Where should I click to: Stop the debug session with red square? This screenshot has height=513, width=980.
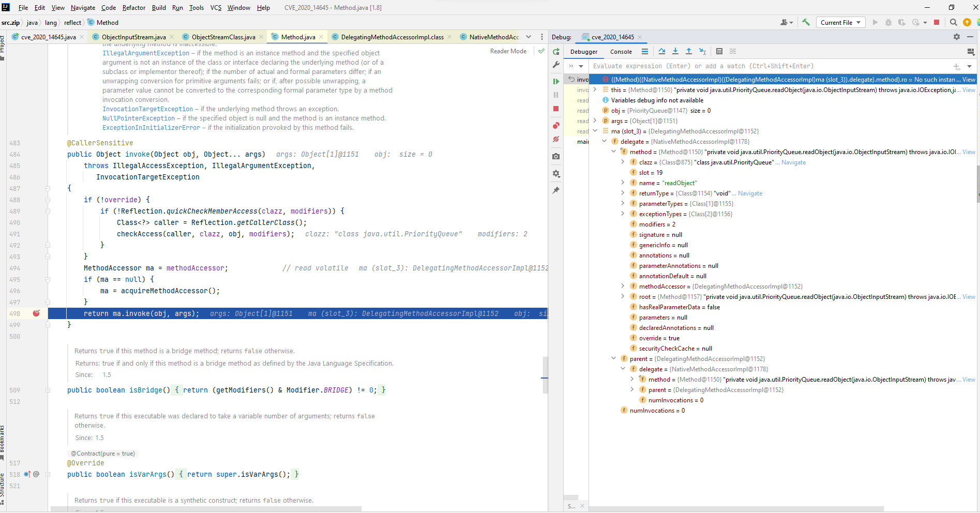pos(556,109)
